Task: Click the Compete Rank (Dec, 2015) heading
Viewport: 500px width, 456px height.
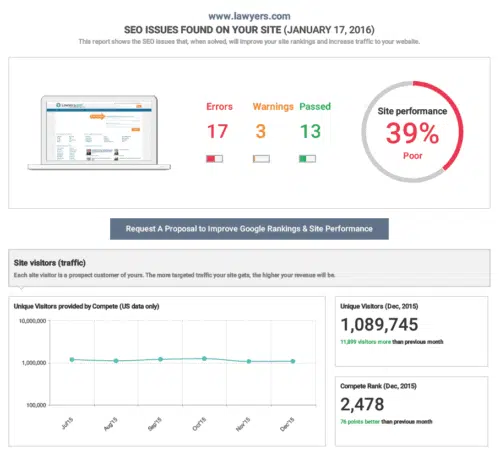Action: [378, 386]
